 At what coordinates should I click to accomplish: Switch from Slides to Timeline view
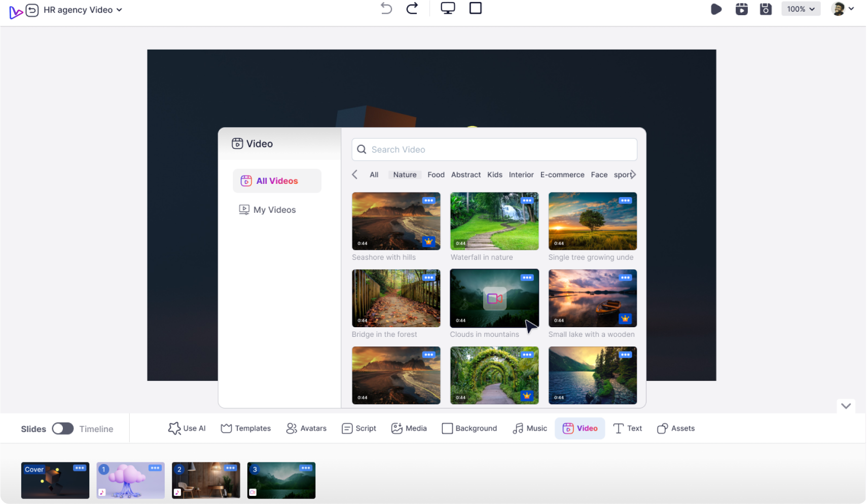63,429
